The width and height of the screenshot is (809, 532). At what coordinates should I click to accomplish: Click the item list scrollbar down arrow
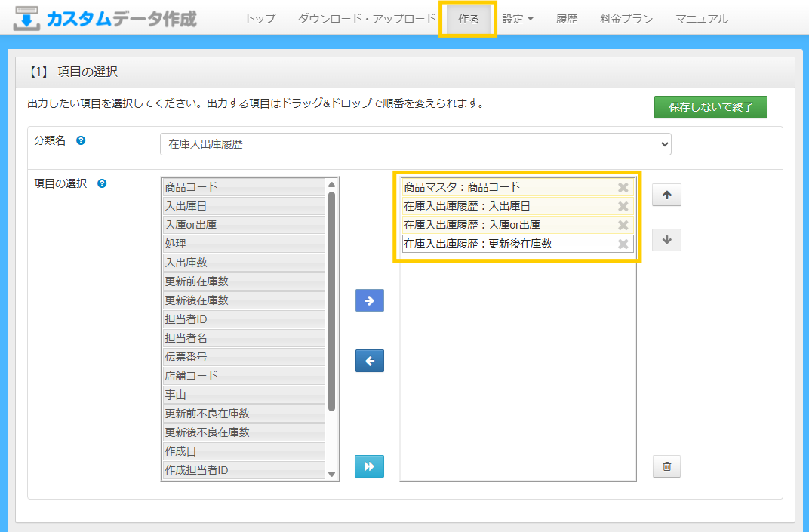point(331,474)
